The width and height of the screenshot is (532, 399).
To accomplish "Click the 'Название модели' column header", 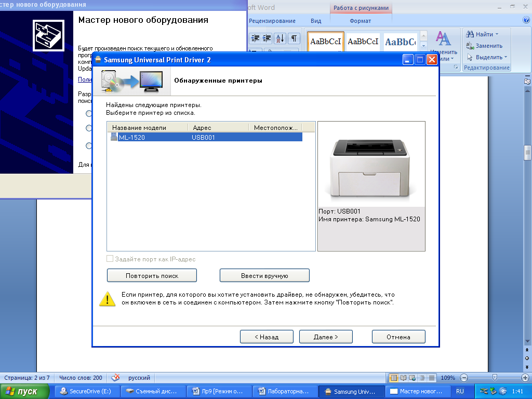I will point(147,128).
